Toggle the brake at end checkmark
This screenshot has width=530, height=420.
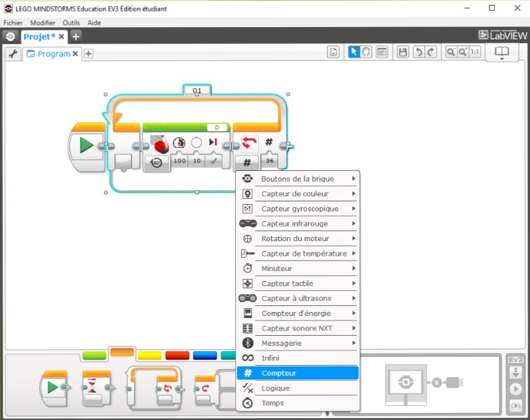213,161
